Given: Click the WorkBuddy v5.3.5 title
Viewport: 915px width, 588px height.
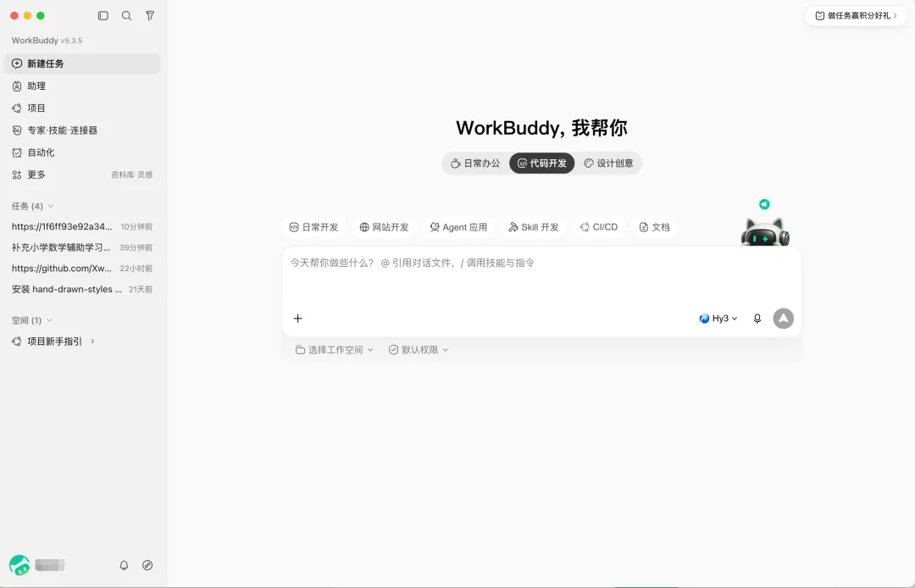Looking at the screenshot, I should 47,41.
